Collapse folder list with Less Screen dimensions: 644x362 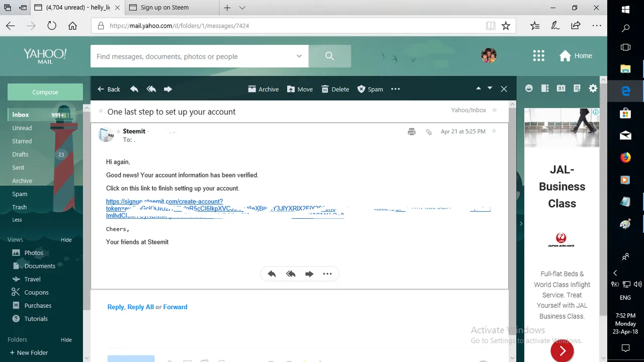coord(17,220)
